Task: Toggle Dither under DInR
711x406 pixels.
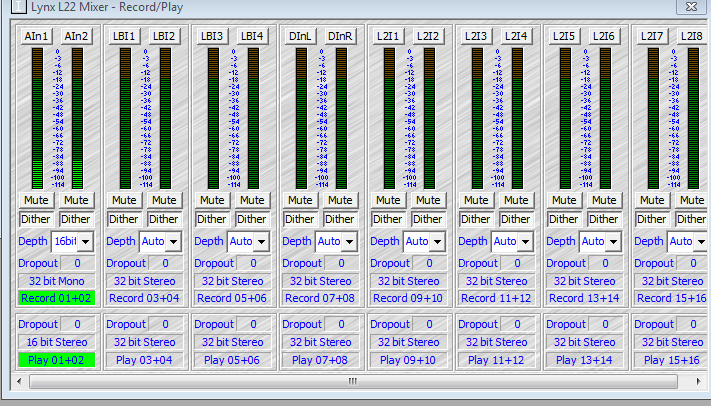Action: point(340,220)
